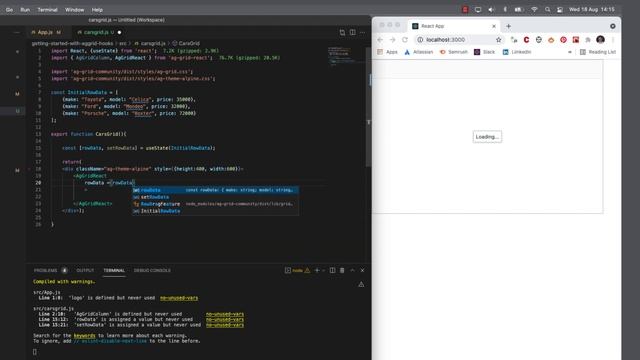Choose rowData from the autocomplete list
The width and height of the screenshot is (640, 360).
[215, 190]
